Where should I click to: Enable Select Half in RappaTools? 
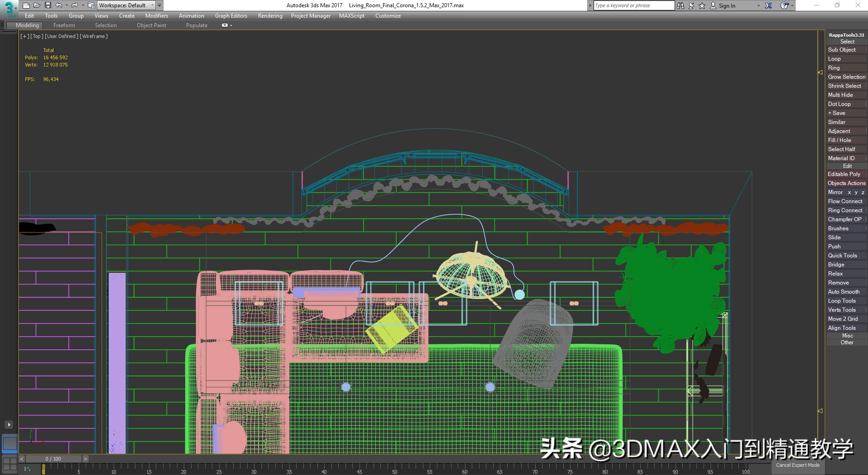coord(846,149)
